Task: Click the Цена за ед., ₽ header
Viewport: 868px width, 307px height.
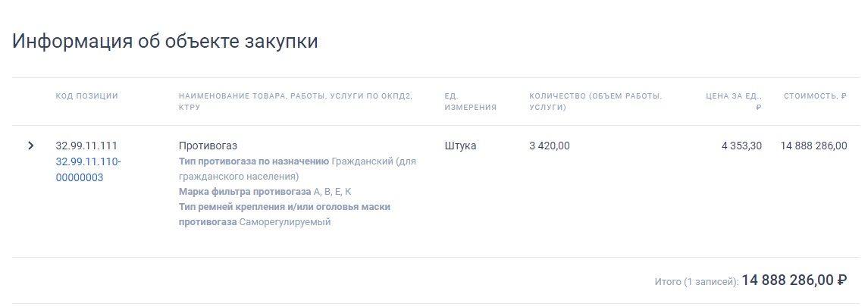Action: 734,102
